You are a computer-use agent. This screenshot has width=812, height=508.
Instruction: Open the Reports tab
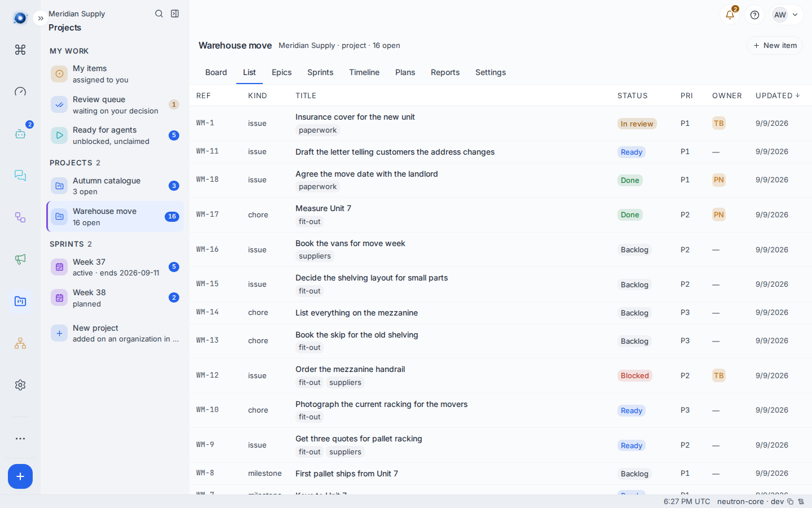click(x=445, y=72)
